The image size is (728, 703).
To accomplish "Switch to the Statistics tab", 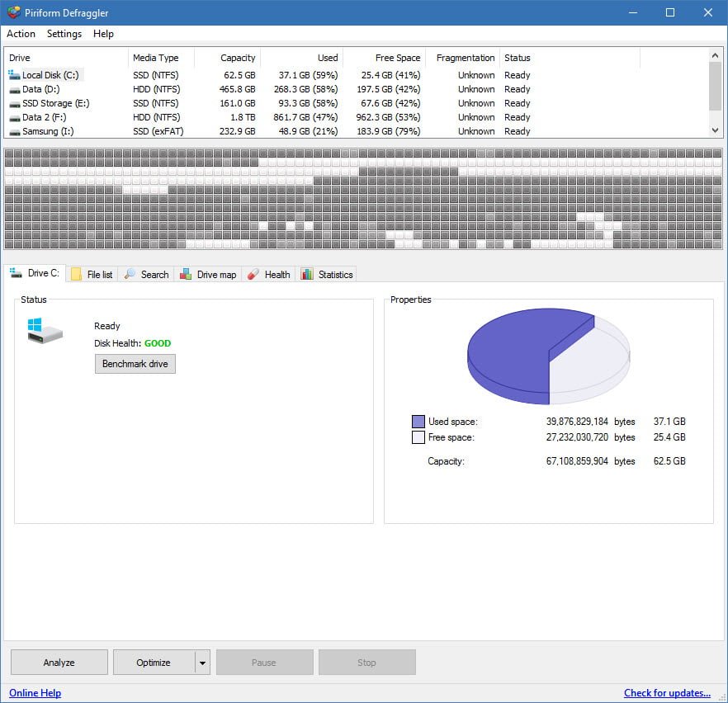I will click(327, 274).
